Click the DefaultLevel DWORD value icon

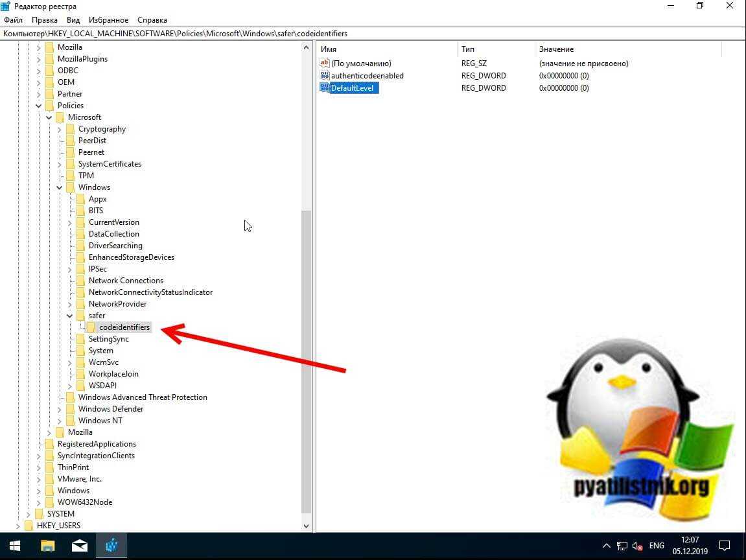tap(325, 87)
